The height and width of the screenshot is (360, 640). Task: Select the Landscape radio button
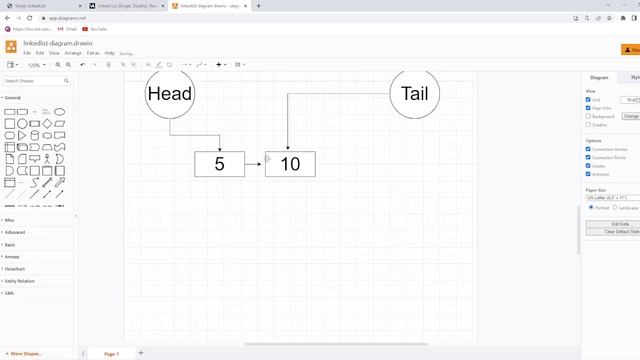click(615, 207)
